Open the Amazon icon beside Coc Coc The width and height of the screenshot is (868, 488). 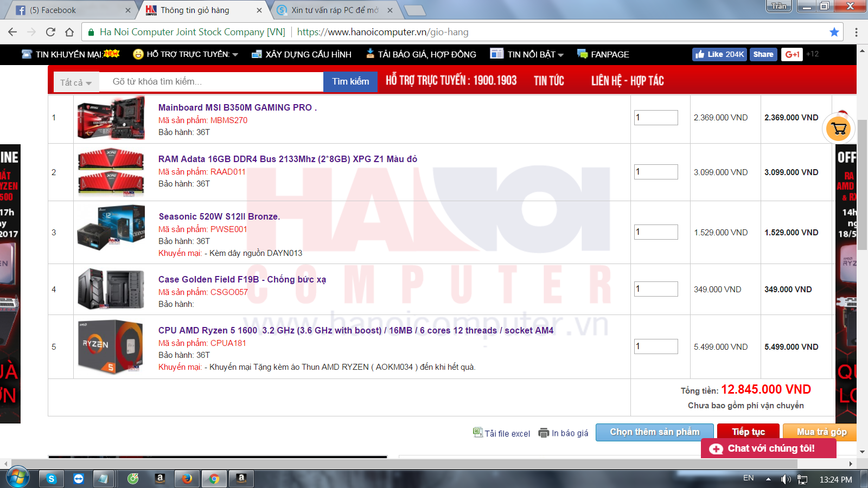point(160,479)
